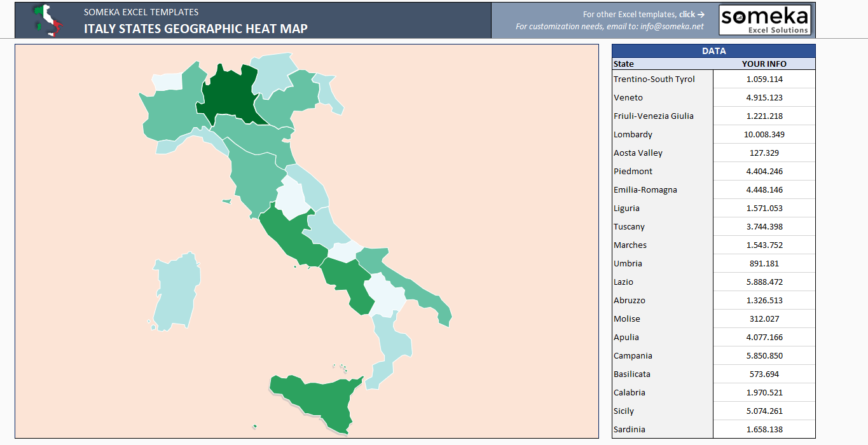Screen dimensions: 868x445
Task: Select the Veneto state cell
Action: point(663,97)
